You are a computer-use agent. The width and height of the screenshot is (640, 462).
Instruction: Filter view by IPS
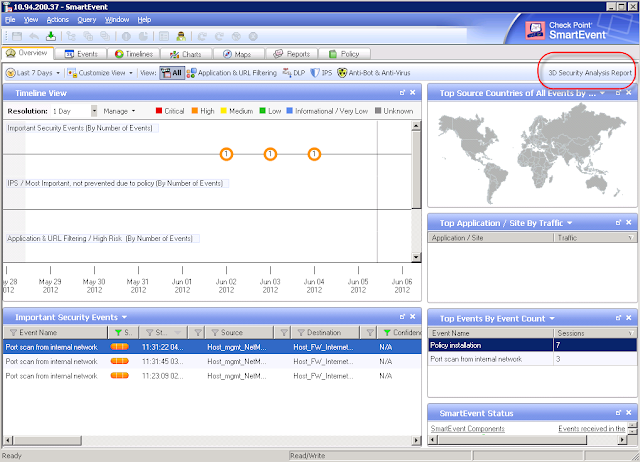pos(321,73)
